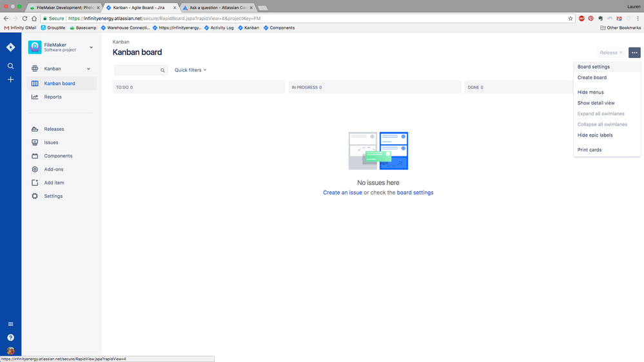Click the Gmail extension icon
Image resolution: width=644 pixels, height=362 pixels.
click(620, 19)
